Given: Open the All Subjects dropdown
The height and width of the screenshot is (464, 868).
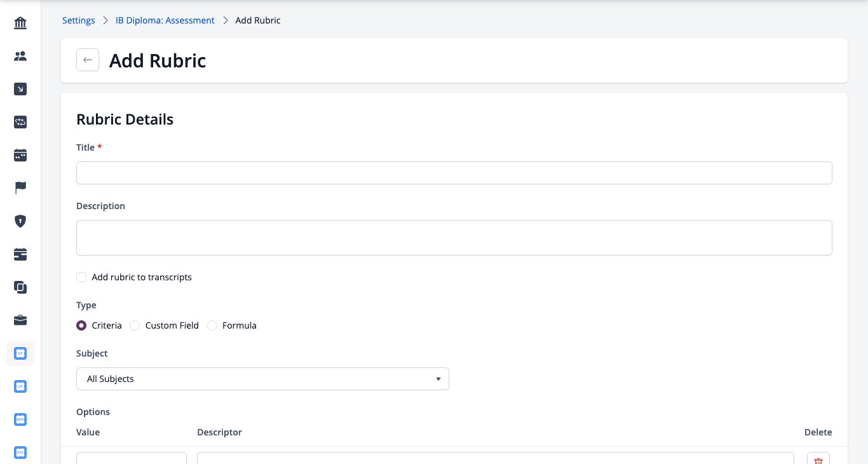Looking at the screenshot, I should click(x=262, y=379).
